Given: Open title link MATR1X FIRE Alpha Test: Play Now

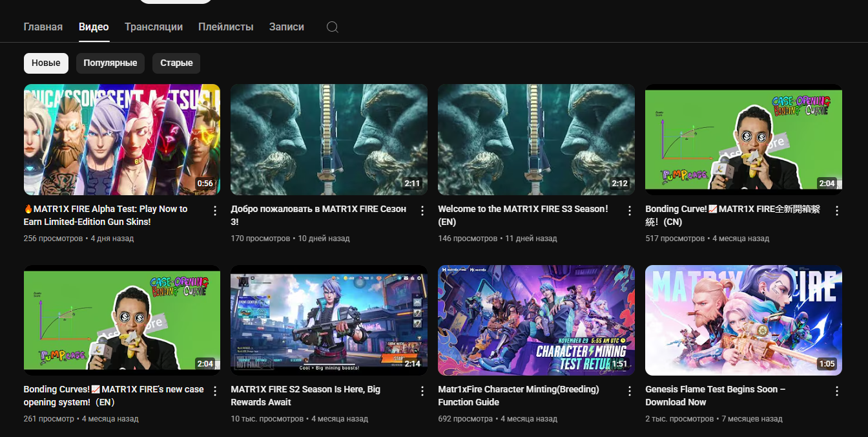Looking at the screenshot, I should pyautogui.click(x=107, y=215).
